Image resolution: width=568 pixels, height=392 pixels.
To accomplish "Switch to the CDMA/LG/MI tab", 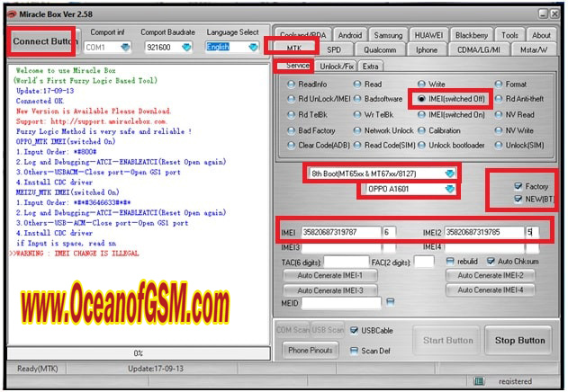I will [479, 49].
